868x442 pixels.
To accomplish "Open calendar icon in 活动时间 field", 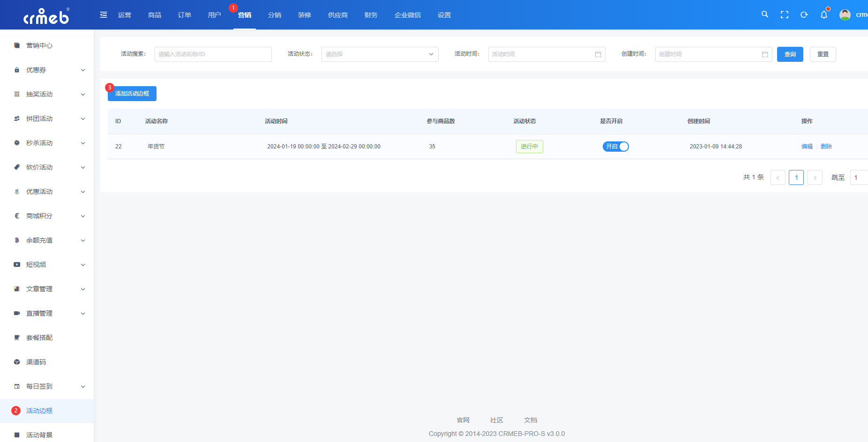I will [598, 54].
